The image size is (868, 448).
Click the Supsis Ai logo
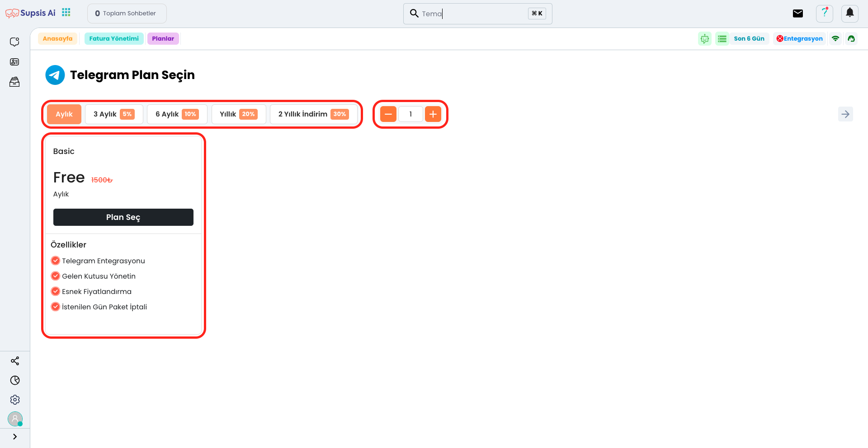(30, 13)
